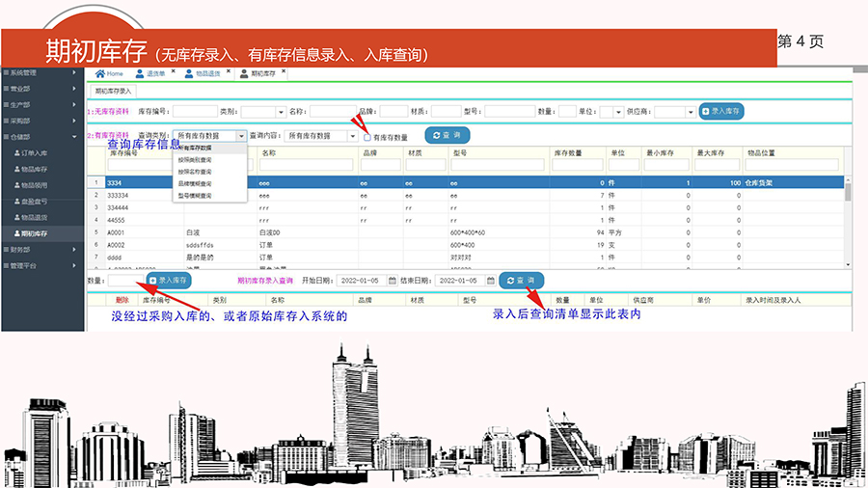This screenshot has width=868, height=488.
Task: Switch to the 期初库存录入 tab
Action: click(113, 90)
